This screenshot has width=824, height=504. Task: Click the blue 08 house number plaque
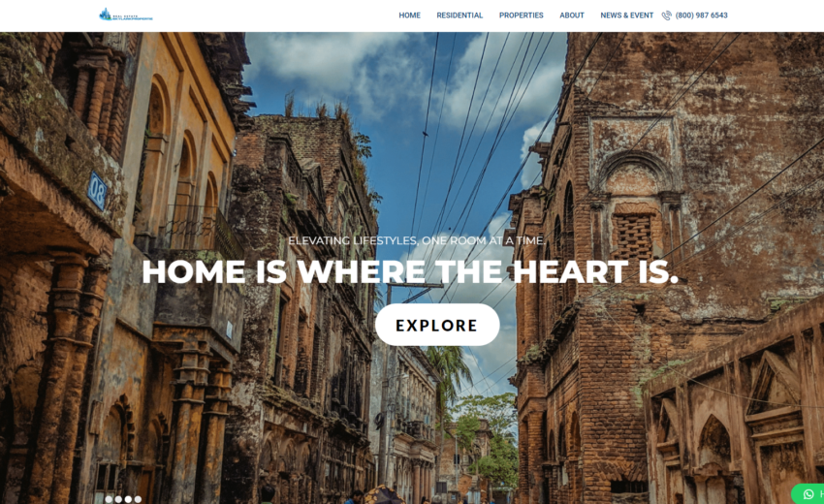tap(97, 190)
